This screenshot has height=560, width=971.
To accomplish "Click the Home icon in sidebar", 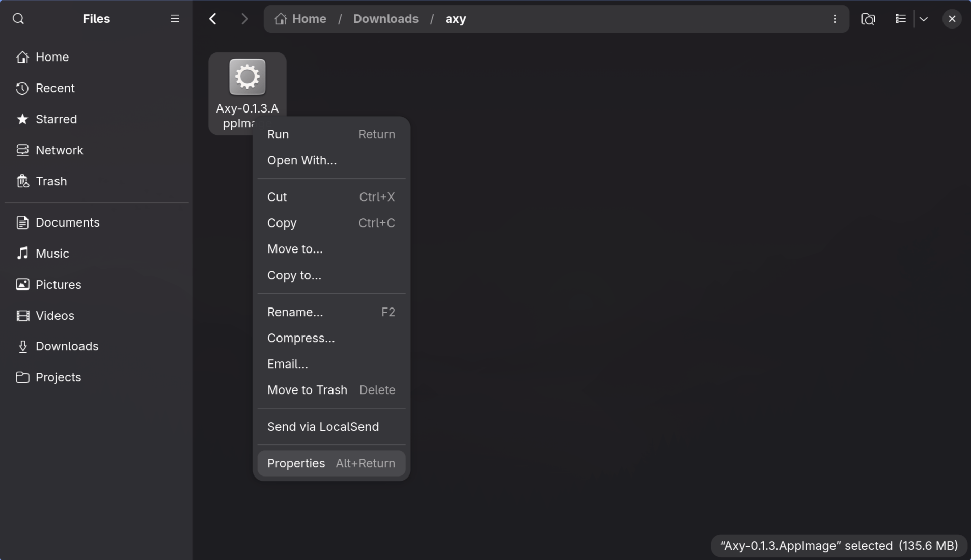I will coord(22,57).
